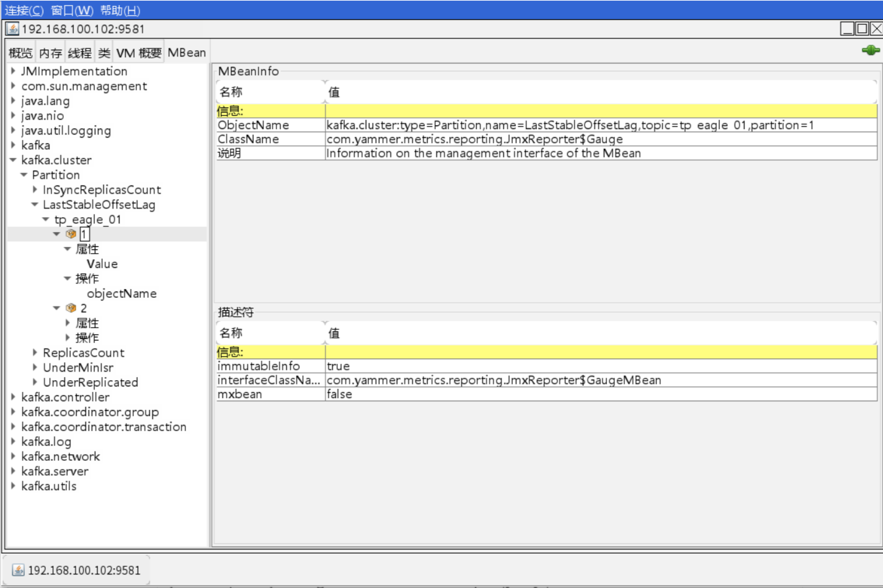883x588 pixels.
Task: Switch to the 内存 tab
Action: 50,53
